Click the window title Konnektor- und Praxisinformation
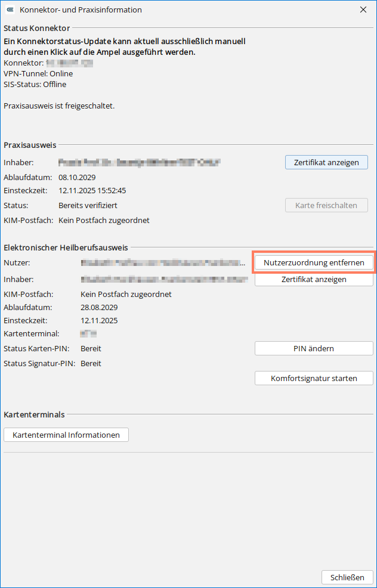 pos(81,10)
